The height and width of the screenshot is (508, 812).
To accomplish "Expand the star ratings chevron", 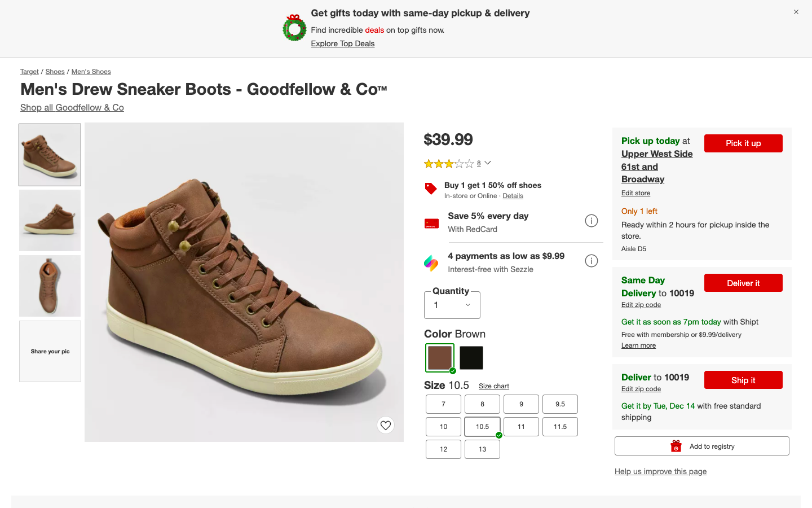I will click(488, 163).
